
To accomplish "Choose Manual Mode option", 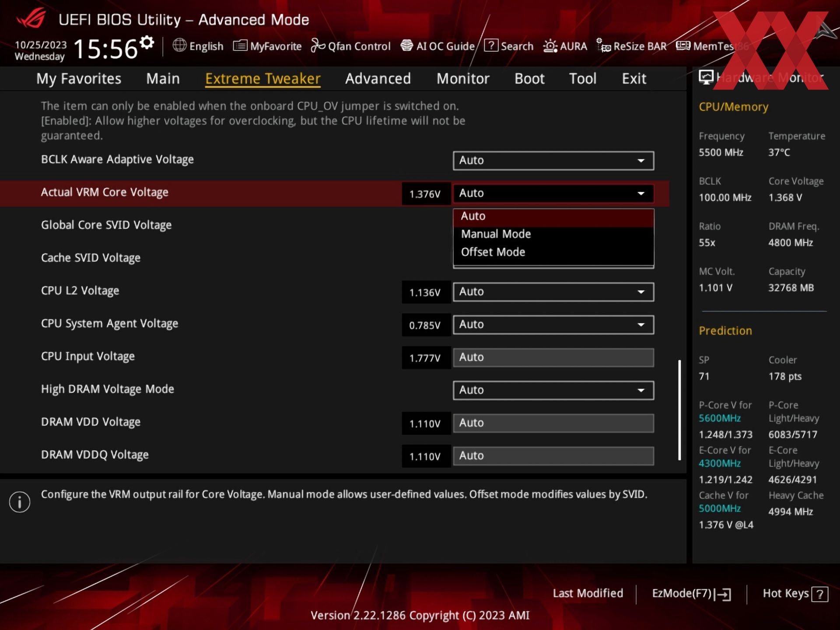I will (553, 234).
